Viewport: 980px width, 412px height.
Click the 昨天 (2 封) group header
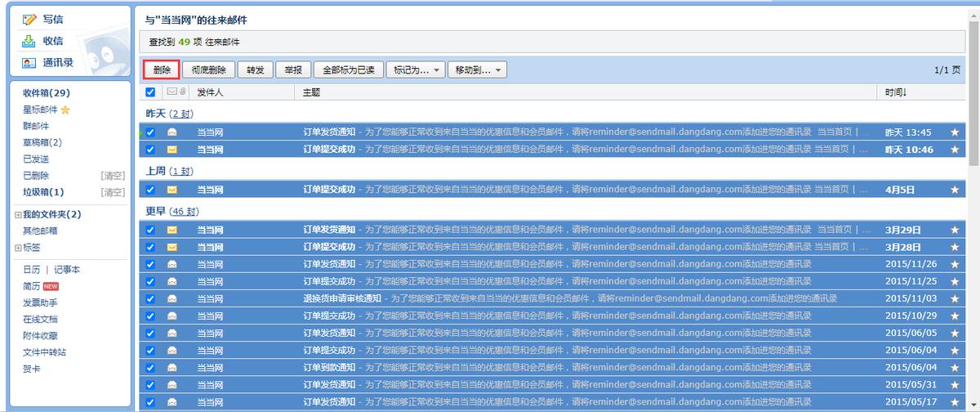169,114
